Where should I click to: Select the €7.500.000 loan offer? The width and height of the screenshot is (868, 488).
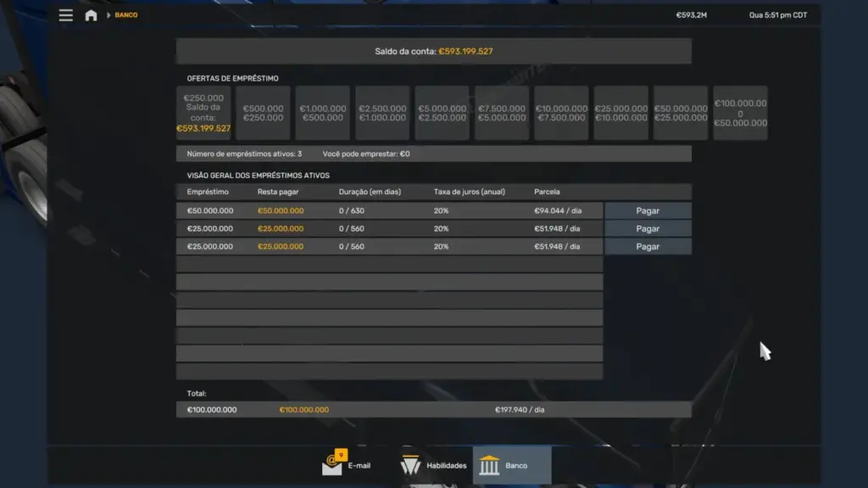click(502, 113)
